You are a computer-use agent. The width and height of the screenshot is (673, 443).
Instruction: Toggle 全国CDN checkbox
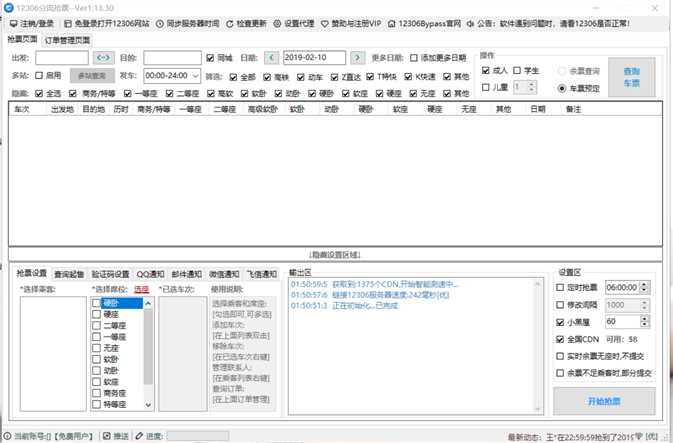[560, 339]
